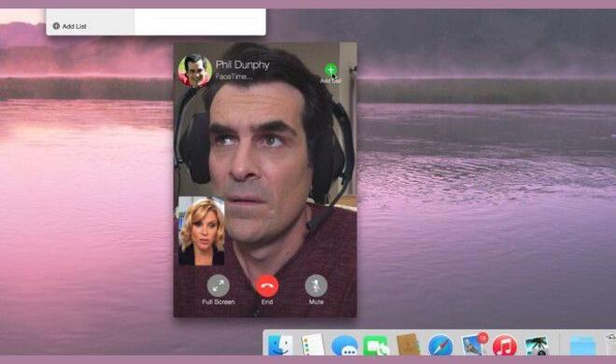Open iPhoto palm tree icon in Dock
This screenshot has height=364, width=616.
click(x=537, y=346)
